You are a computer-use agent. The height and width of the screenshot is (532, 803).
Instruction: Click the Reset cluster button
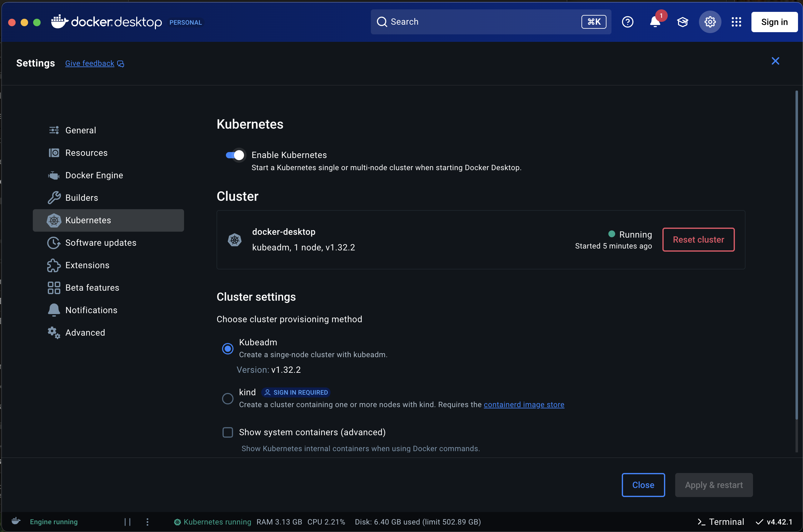(698, 239)
